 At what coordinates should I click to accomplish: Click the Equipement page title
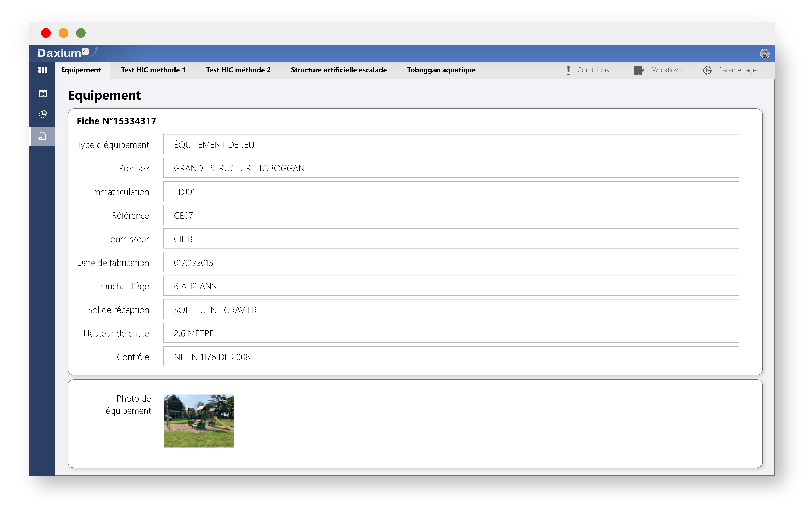104,95
